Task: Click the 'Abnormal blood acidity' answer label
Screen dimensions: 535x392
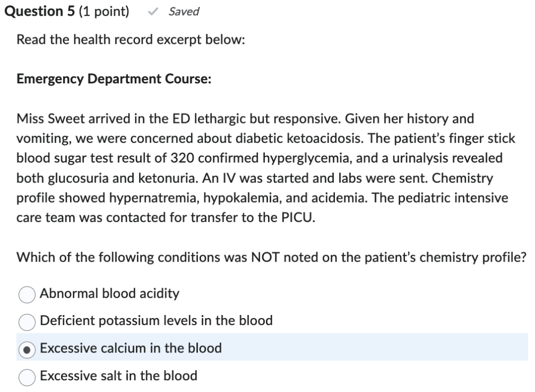Action: pyautogui.click(x=110, y=294)
